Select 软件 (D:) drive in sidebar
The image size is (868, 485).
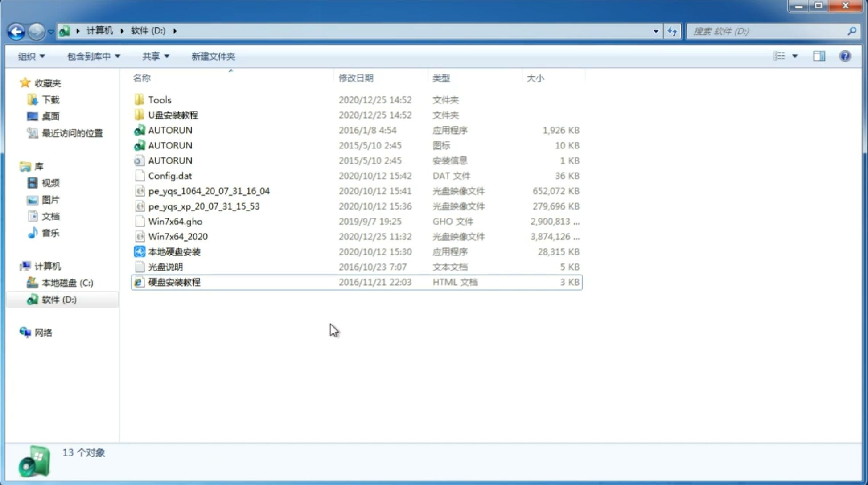(x=58, y=299)
